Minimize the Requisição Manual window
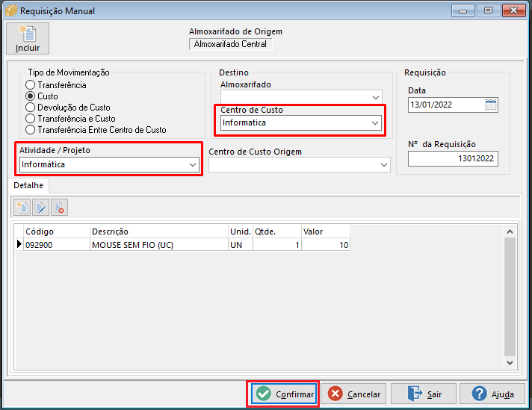This screenshot has width=532, height=410. [x=463, y=11]
